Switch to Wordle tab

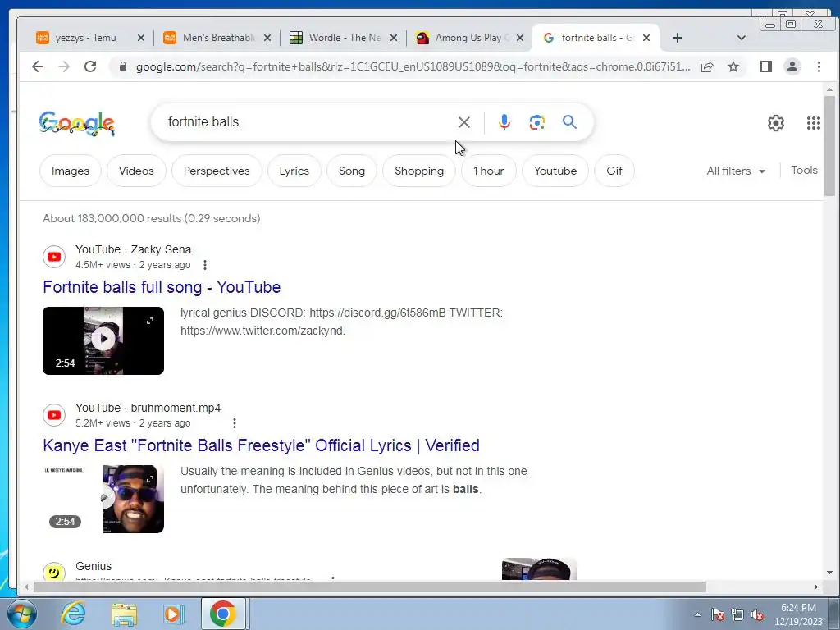click(x=344, y=38)
